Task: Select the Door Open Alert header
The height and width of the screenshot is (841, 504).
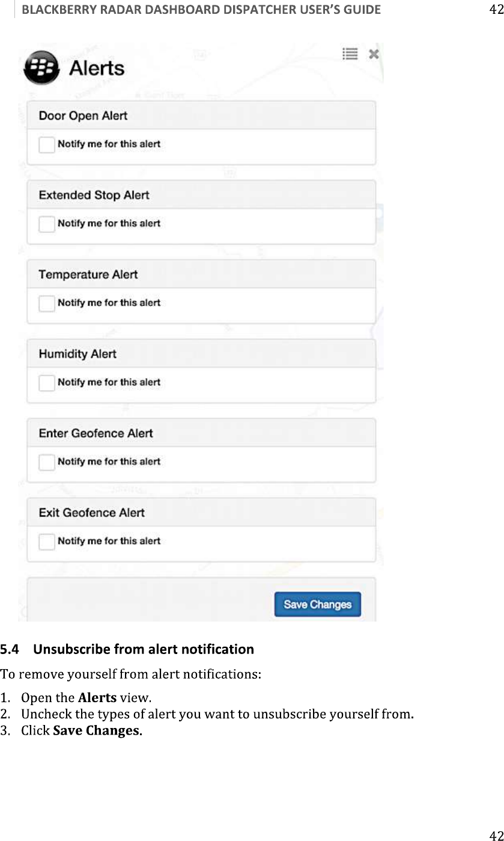Action: coord(83,115)
